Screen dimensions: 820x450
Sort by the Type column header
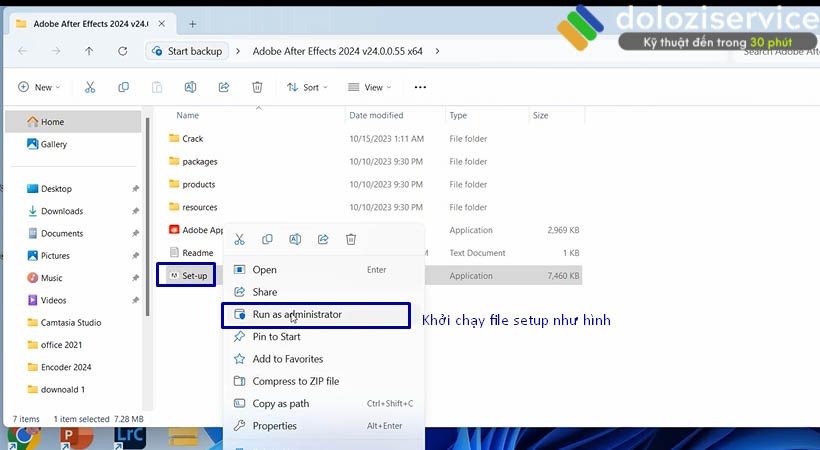(458, 116)
